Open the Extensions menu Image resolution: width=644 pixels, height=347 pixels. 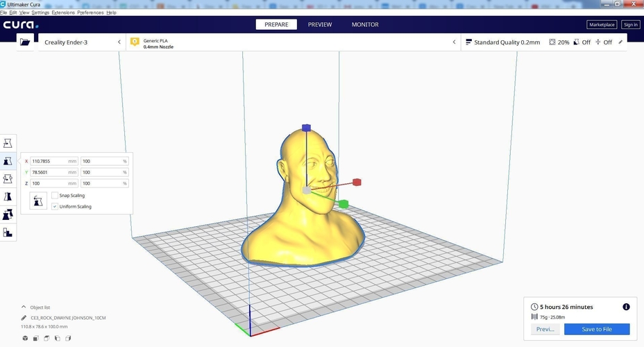[63, 12]
